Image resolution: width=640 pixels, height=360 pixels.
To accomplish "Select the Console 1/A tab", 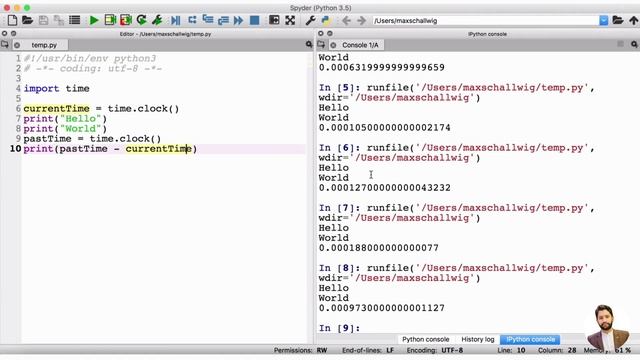I will coord(360,45).
